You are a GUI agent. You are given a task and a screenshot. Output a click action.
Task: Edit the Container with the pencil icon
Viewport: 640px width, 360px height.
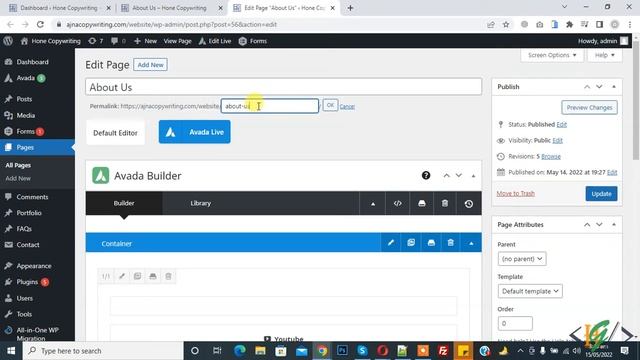pyautogui.click(x=391, y=243)
